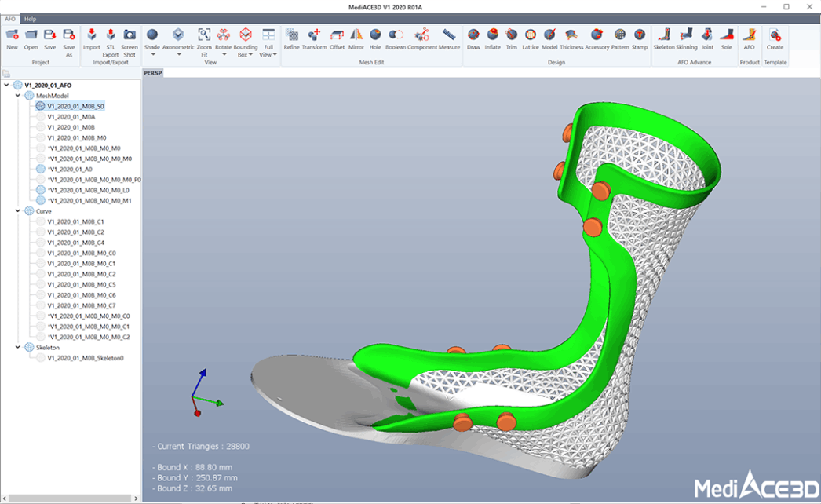Click the Joint tool icon
Screen dimensions: 821x504
tap(707, 35)
